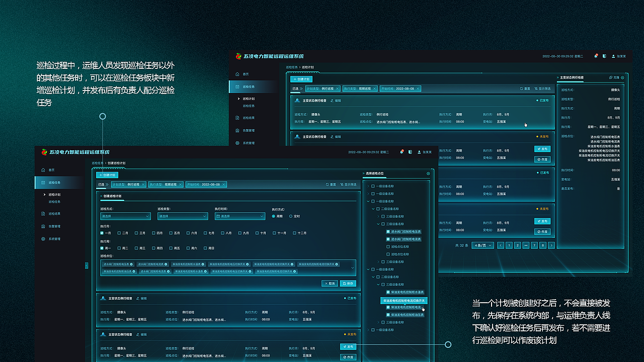This screenshot has height=362, width=644.
Task: Click 发布 button in front window plan card
Action: [x=348, y=346]
